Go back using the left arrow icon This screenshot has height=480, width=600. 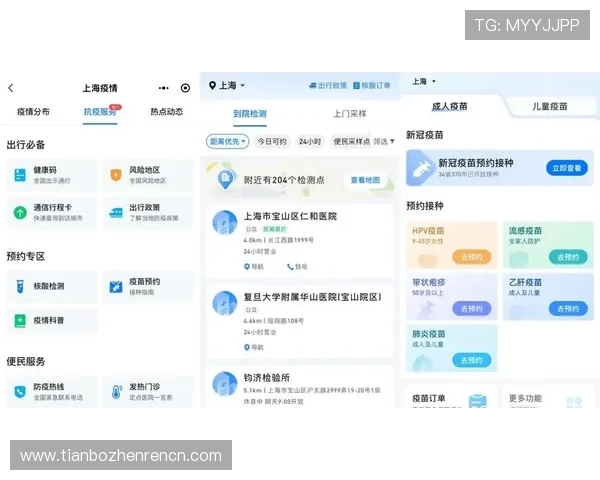point(11,88)
